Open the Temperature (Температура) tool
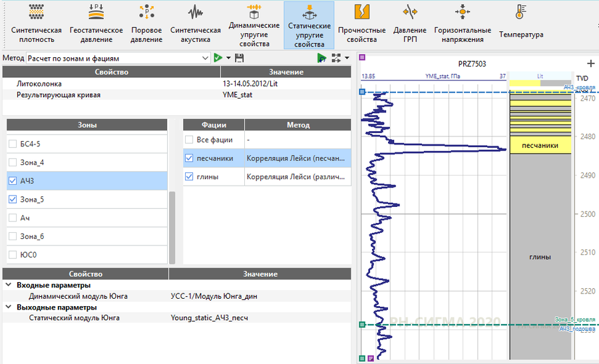The width and height of the screenshot is (599, 364). pyautogui.click(x=521, y=24)
